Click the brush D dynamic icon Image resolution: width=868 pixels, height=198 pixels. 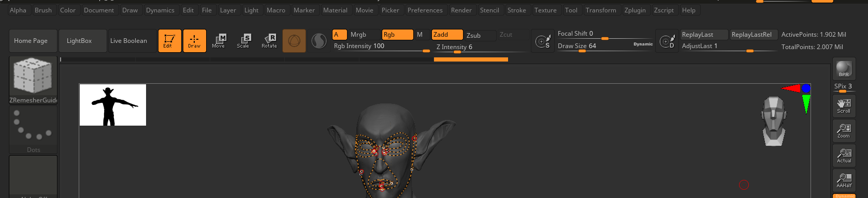click(x=667, y=41)
